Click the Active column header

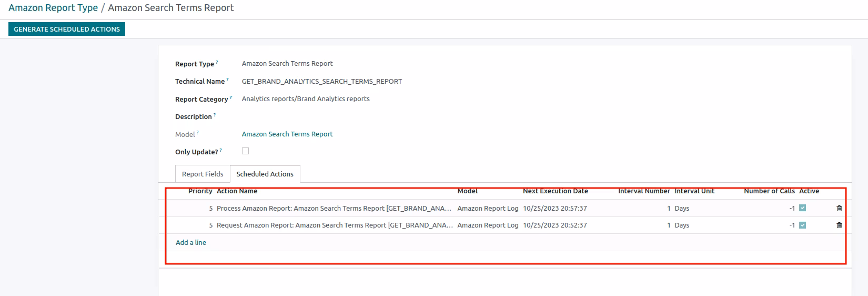809,191
